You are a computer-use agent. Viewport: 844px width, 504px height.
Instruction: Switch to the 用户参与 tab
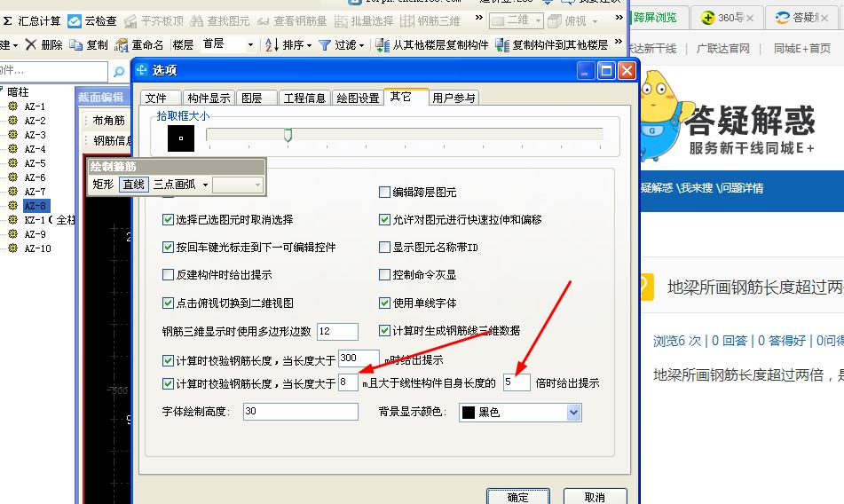coord(454,98)
